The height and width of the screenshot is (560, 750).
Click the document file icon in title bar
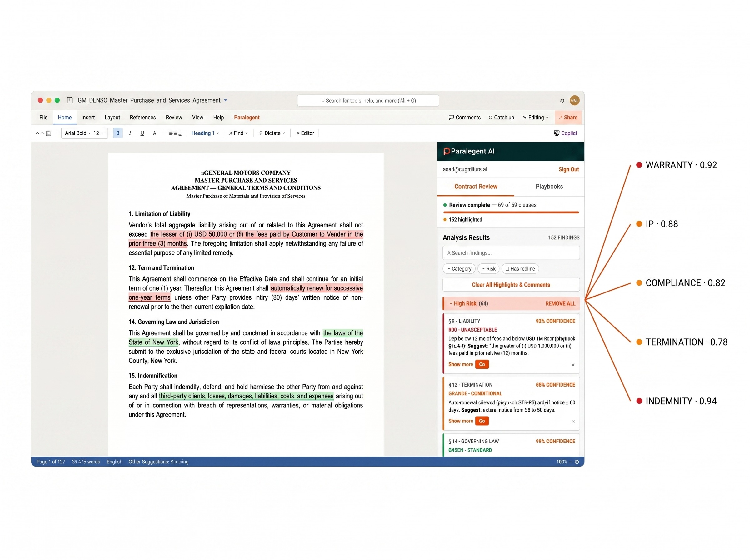coord(70,100)
